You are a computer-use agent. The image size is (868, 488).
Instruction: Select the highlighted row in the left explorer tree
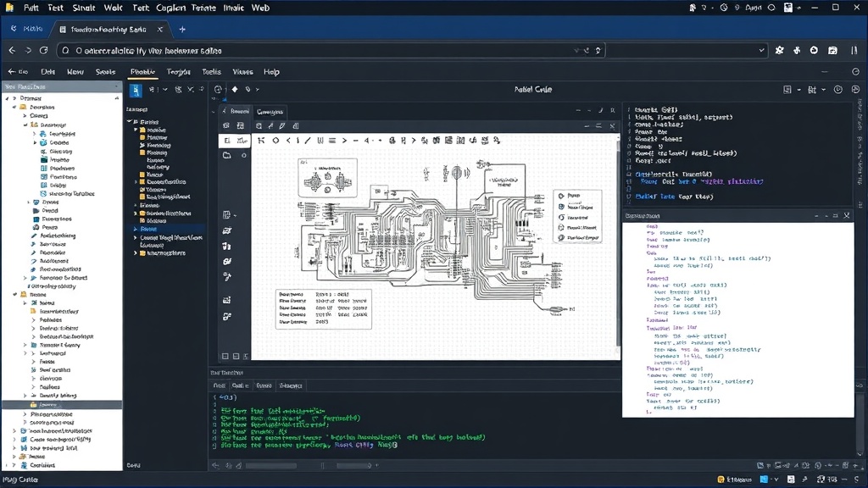click(62, 405)
